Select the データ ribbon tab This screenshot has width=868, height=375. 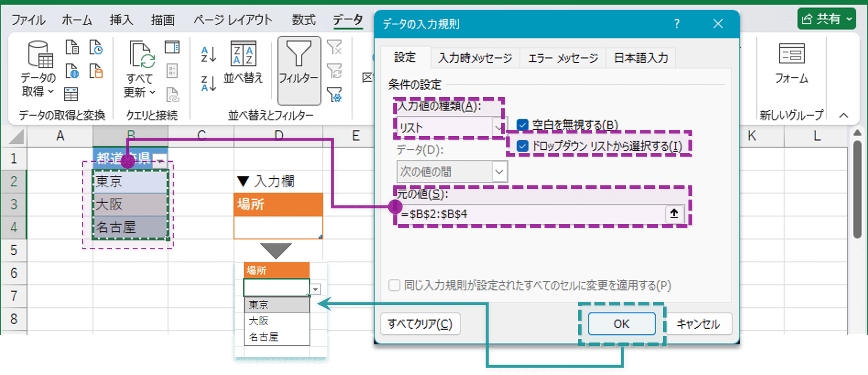[x=348, y=20]
